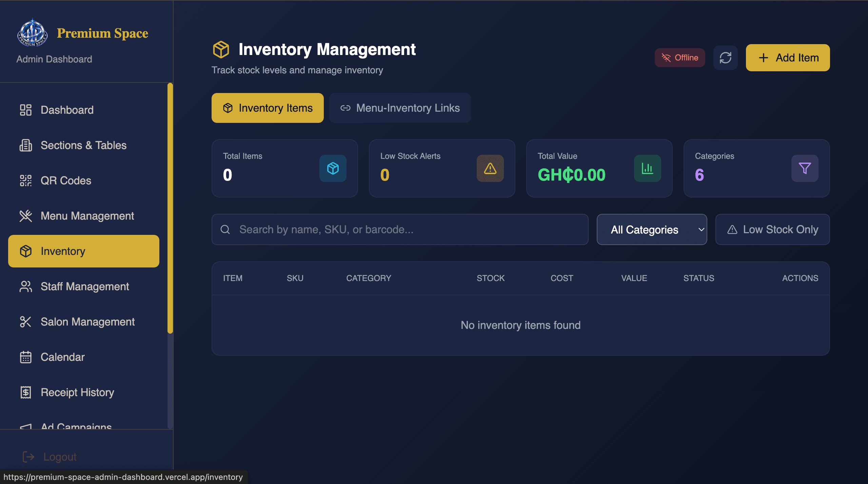Go to Receipt History
This screenshot has height=484, width=868.
(x=84, y=392)
